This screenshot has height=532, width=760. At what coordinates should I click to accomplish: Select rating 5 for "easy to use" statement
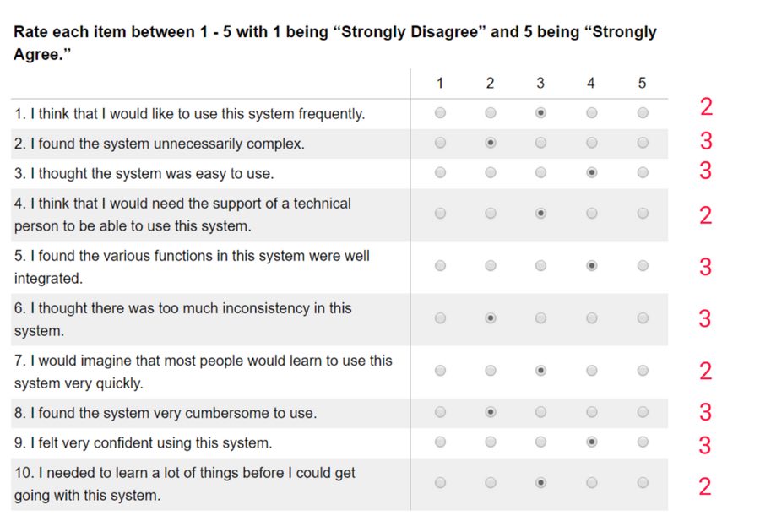click(643, 173)
